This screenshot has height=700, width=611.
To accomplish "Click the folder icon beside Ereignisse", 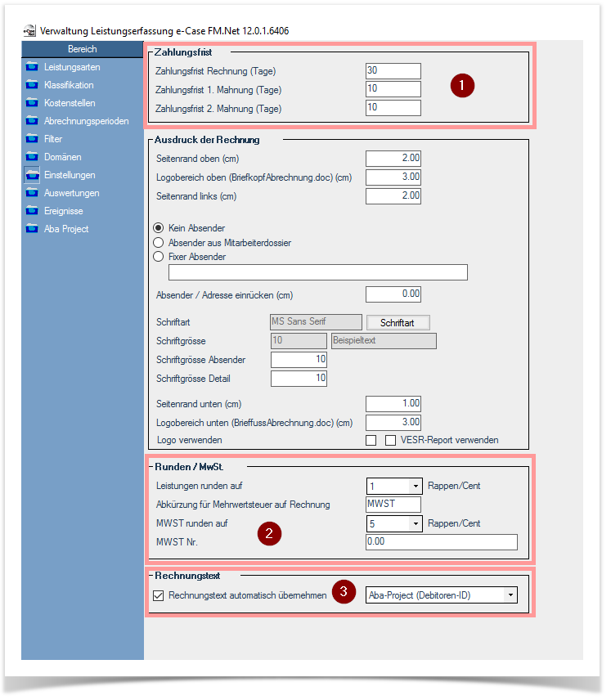I will [32, 211].
